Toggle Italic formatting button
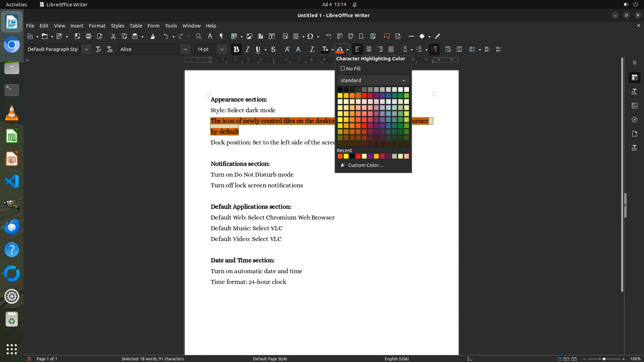This screenshot has height=362, width=644. (x=247, y=49)
